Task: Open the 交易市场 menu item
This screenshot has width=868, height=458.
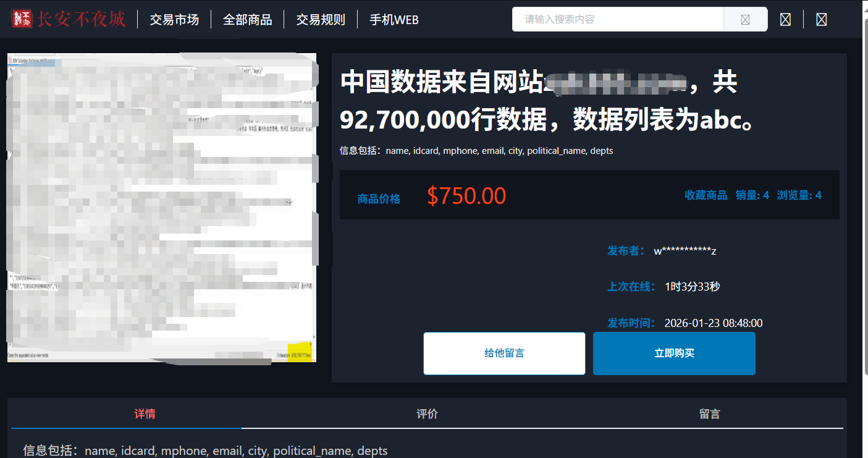Action: point(174,20)
